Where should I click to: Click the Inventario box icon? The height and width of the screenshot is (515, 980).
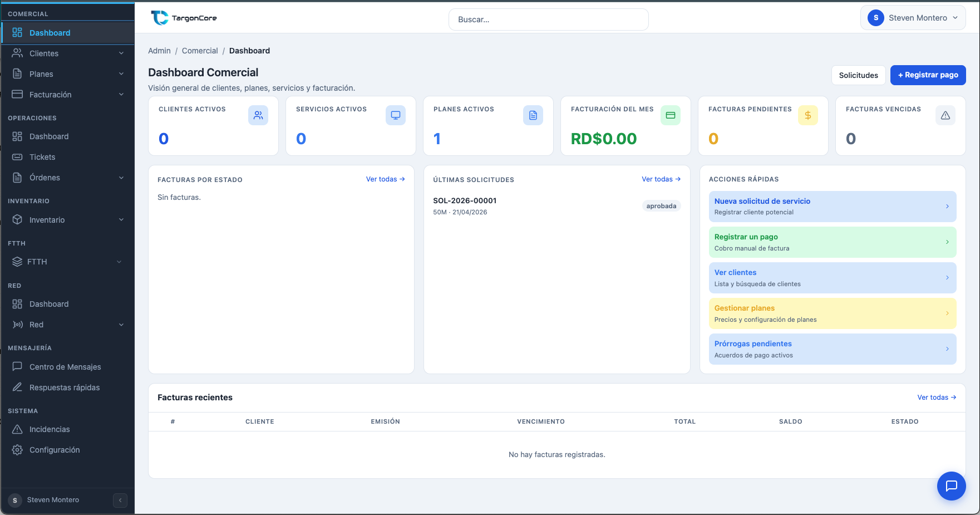click(17, 219)
